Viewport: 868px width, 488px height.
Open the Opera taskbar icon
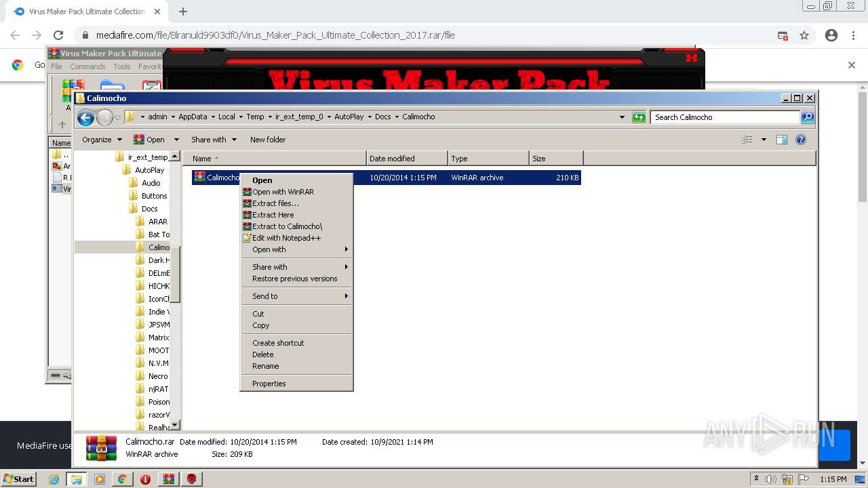[145, 479]
